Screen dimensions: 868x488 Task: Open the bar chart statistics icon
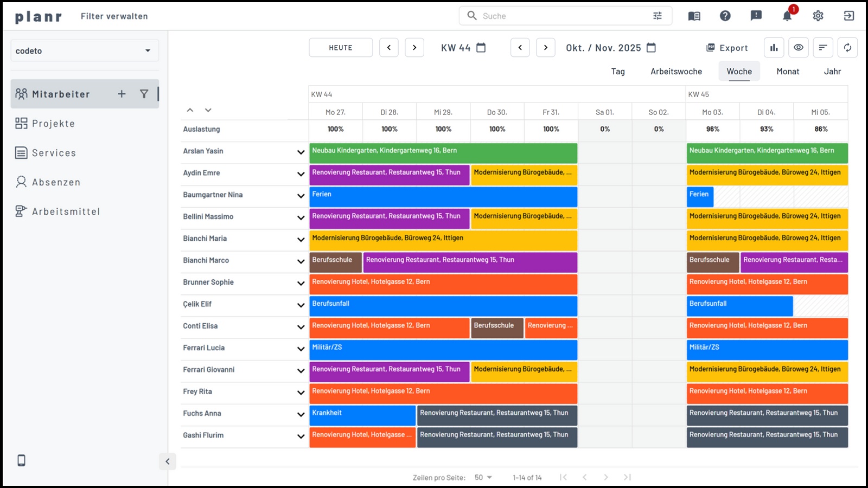coord(774,48)
